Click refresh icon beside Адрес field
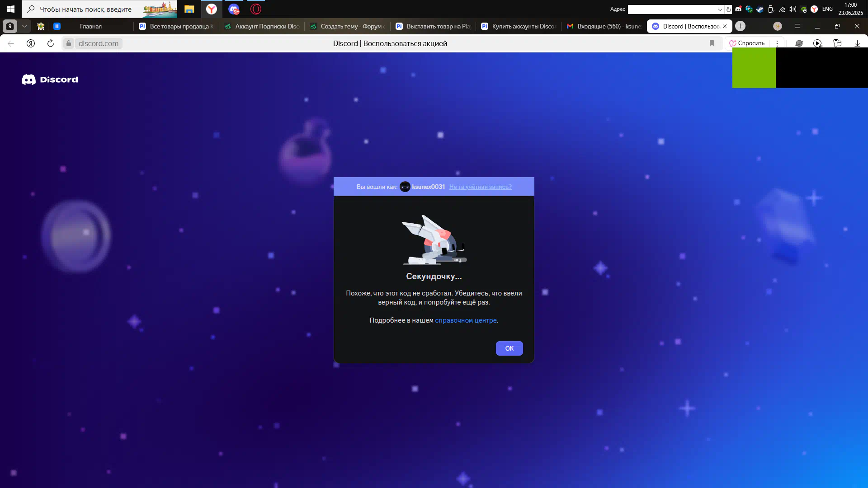868x488 pixels. 728,9
